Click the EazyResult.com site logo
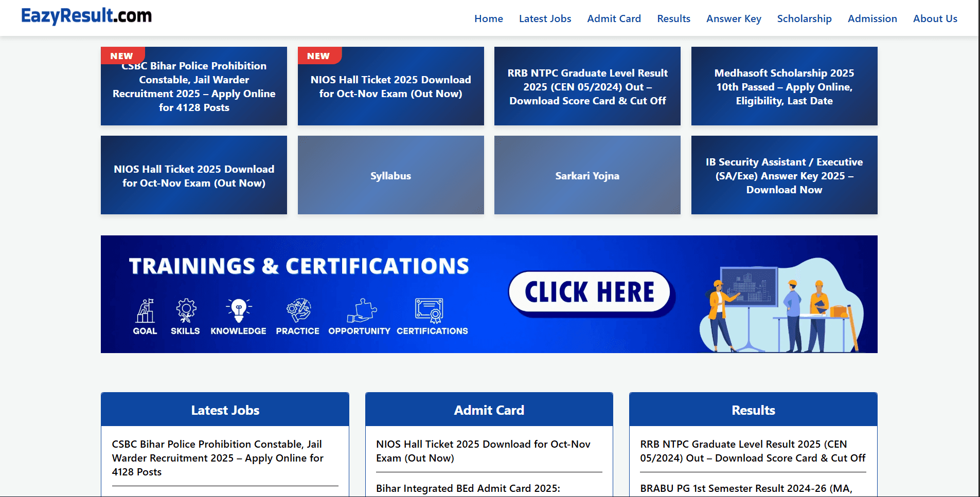The width and height of the screenshot is (980, 497). pyautogui.click(x=85, y=15)
